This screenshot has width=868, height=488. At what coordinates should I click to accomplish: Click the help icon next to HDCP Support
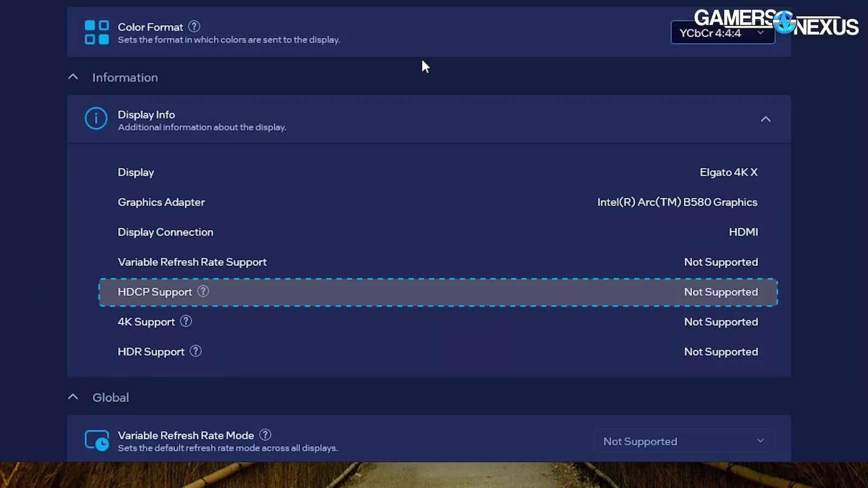tap(203, 291)
